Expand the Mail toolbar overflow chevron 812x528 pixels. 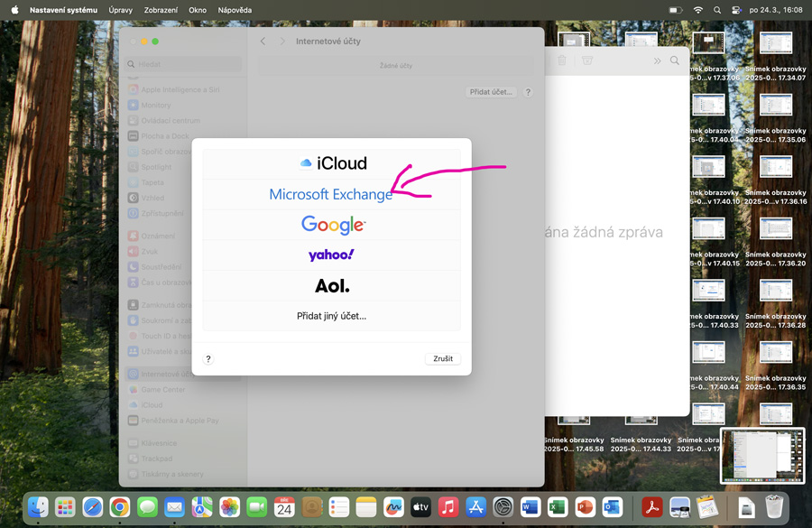click(x=657, y=60)
